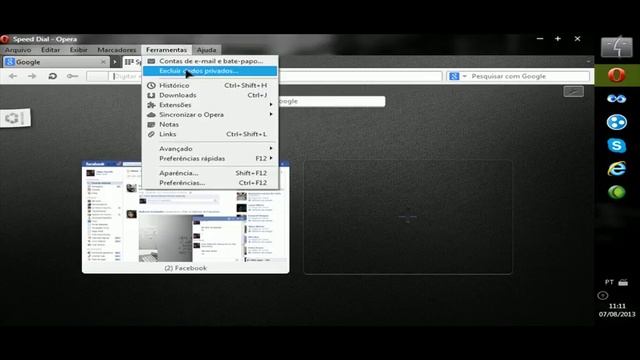Image resolution: width=640 pixels, height=360 pixels.
Task: Open the Speed Dial configure button
Action: pos(573,91)
